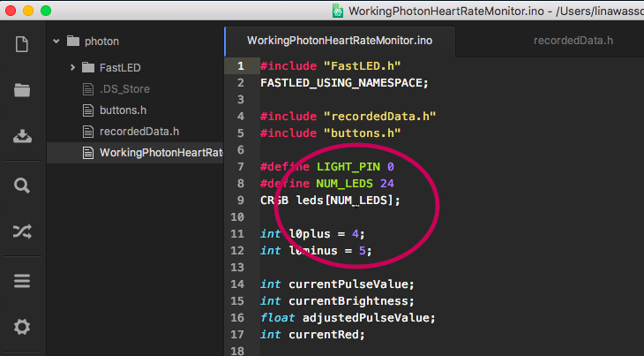Click "buttons.h" string on line 5
This screenshot has height=356, width=644.
coord(363,133)
